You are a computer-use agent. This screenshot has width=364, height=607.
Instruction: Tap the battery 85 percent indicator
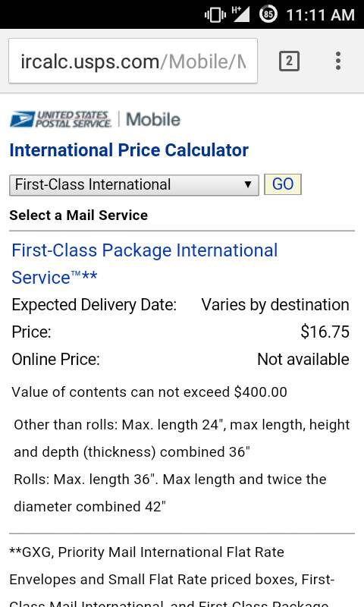[268, 14]
